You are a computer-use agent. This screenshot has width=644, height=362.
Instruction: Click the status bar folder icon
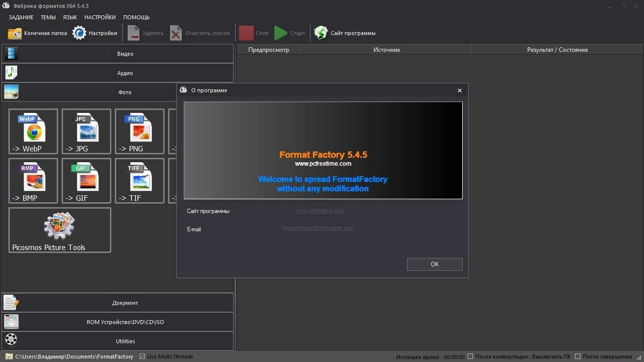point(9,357)
